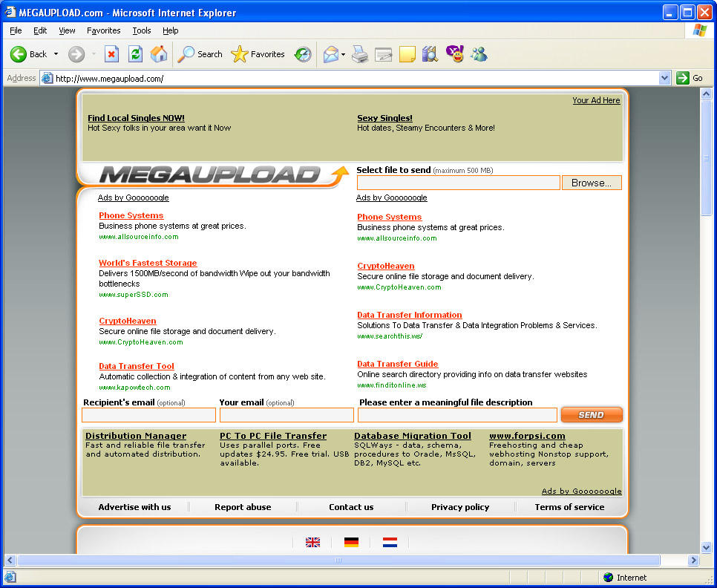Focus the Your email input field
Viewport: 717px width, 588px height.
click(x=287, y=415)
